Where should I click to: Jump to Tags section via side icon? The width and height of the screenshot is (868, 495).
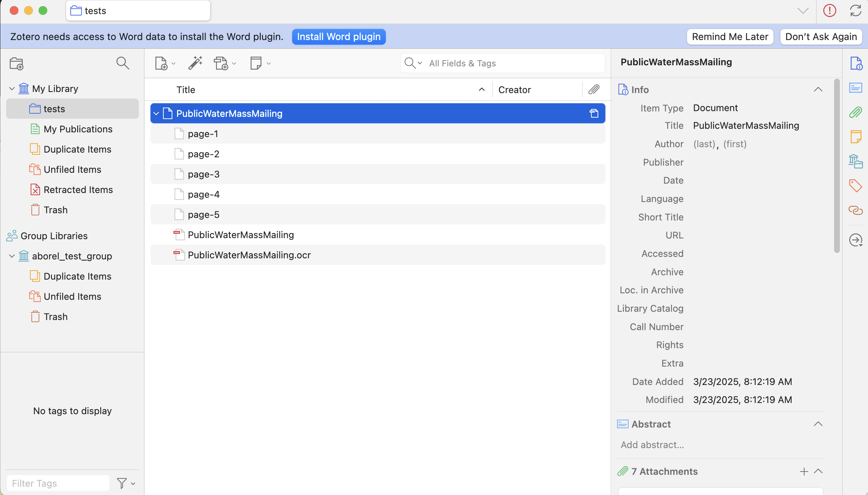855,186
